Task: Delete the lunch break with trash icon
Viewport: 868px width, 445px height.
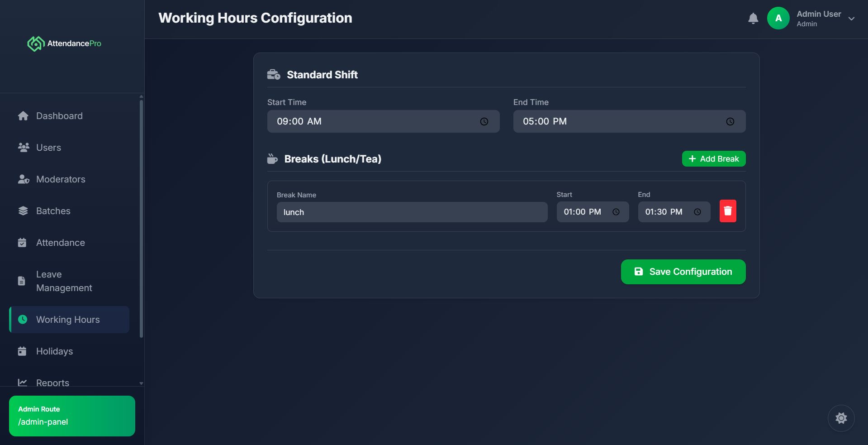Action: pyautogui.click(x=727, y=211)
